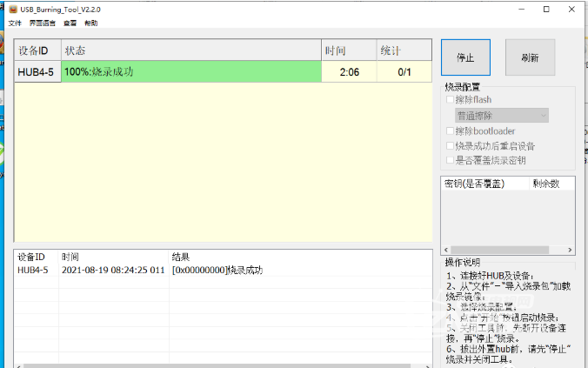Click the 统计 column header
The width and height of the screenshot is (588, 368).
[404, 50]
